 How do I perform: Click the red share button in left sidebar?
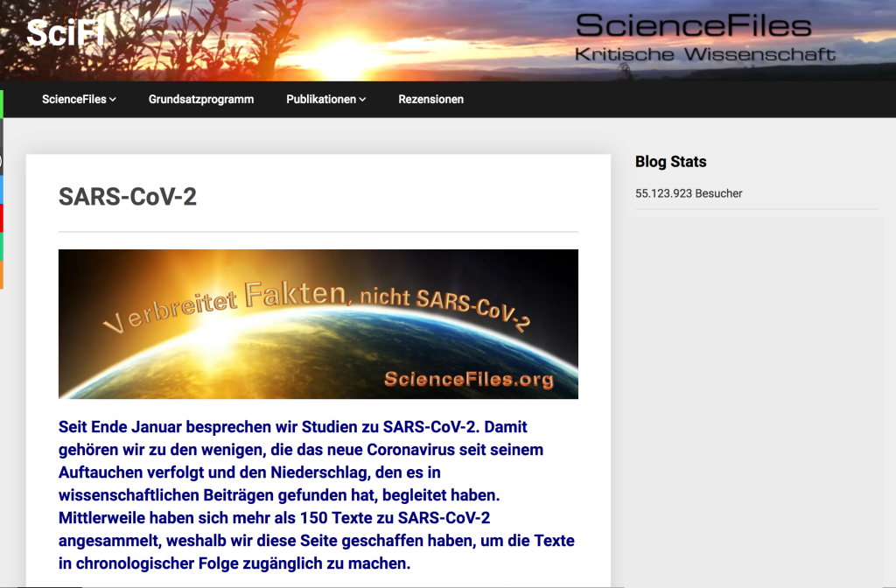2,218
